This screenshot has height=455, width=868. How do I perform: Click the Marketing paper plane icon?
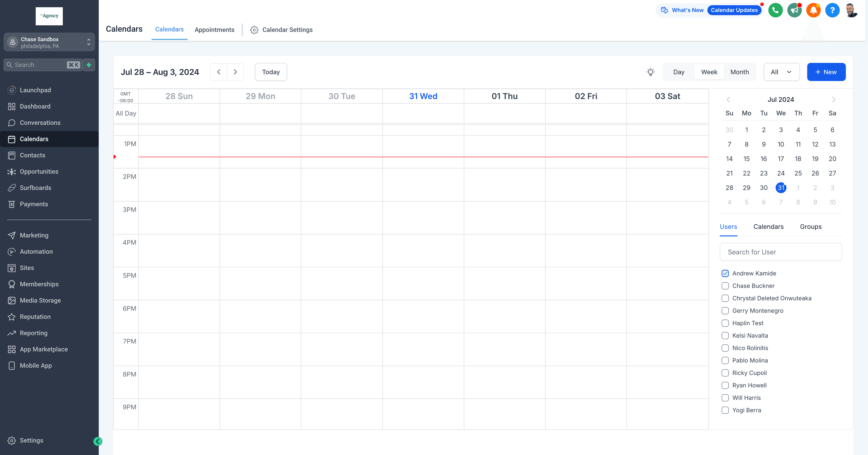coord(12,236)
